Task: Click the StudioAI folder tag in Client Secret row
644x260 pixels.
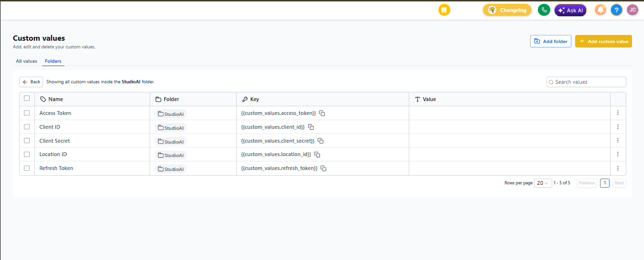Action: point(171,142)
